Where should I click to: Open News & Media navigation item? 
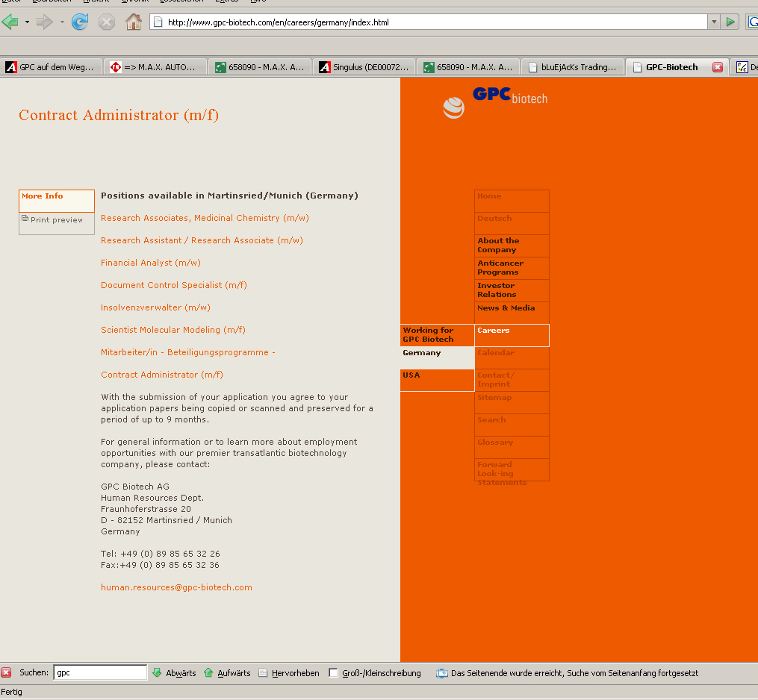point(512,313)
